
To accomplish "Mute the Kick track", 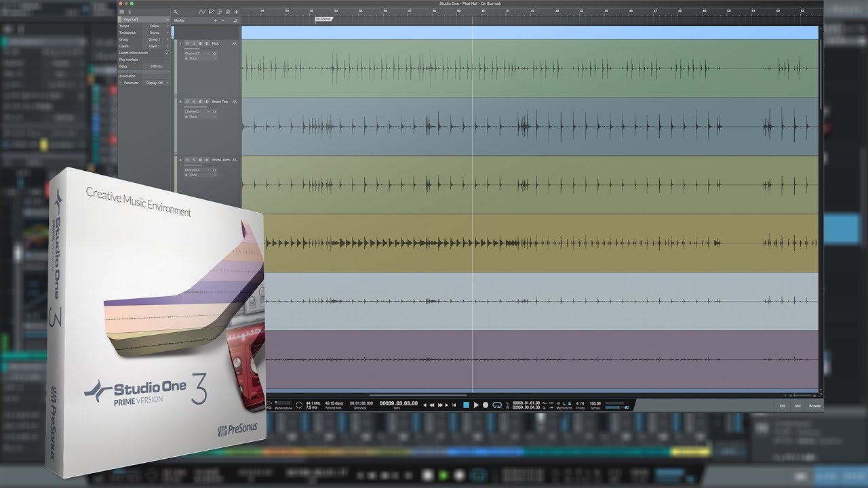I will point(186,43).
